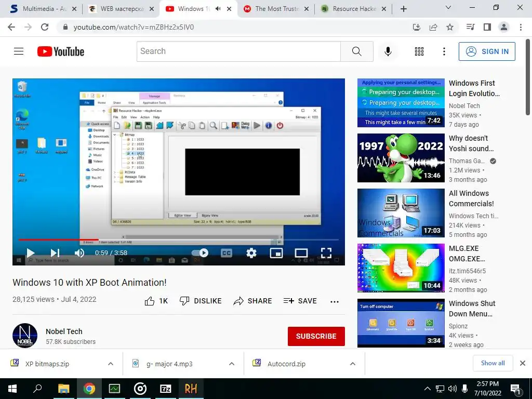Open MLG.EXE OMG.EXE video title
This screenshot has width=532, height=399.
coord(467,254)
